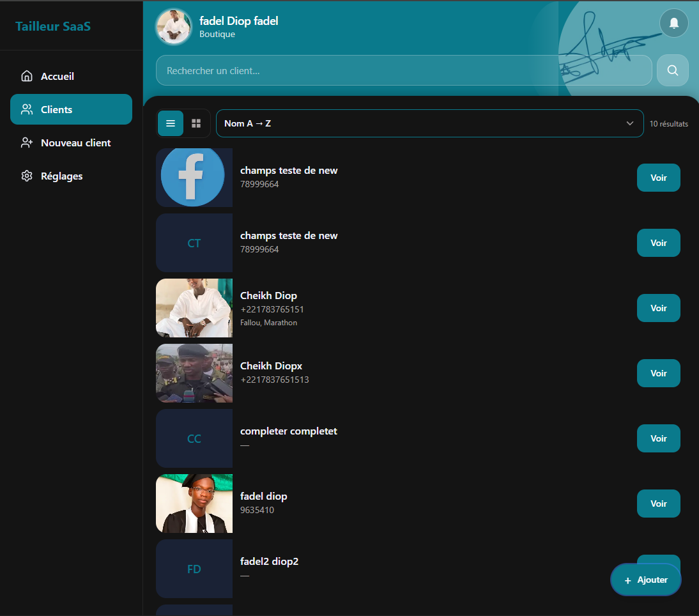
Task: Open the Réglages menu item
Action: tap(61, 176)
